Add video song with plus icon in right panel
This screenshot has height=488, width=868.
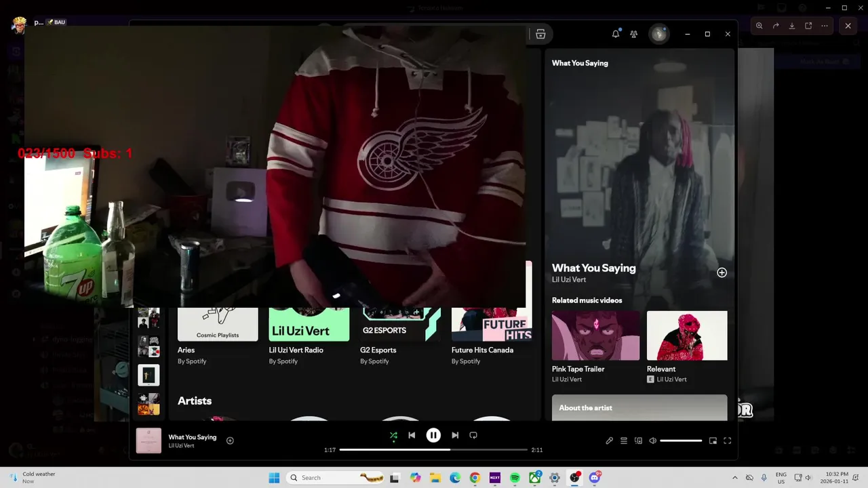pyautogui.click(x=722, y=272)
